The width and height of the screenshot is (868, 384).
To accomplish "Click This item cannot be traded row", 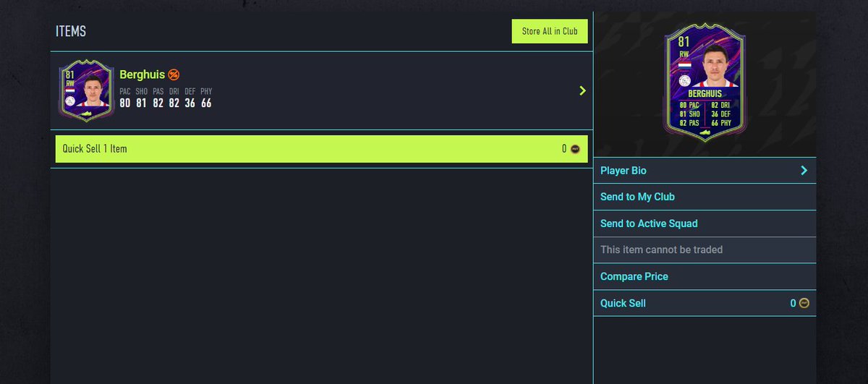I will coord(705,249).
